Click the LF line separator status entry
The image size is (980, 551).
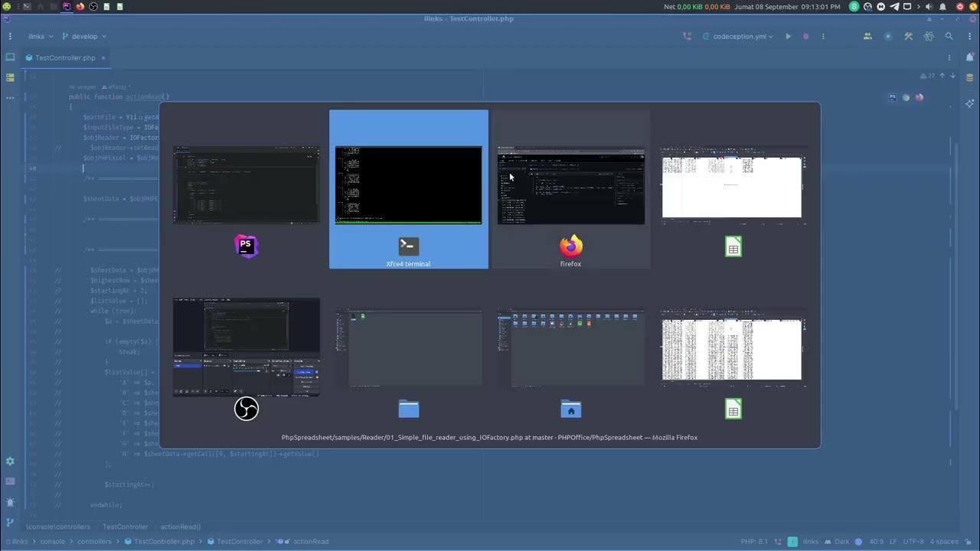click(893, 541)
